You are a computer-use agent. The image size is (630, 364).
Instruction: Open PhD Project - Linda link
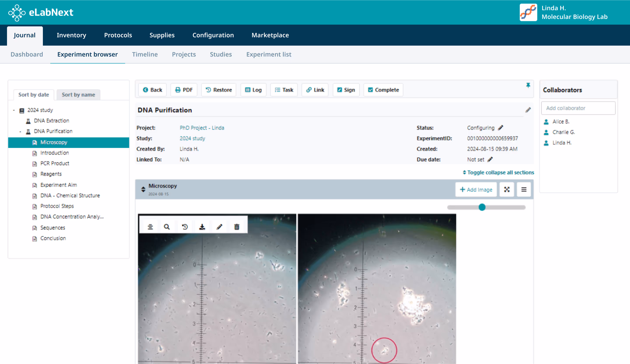[x=202, y=128]
